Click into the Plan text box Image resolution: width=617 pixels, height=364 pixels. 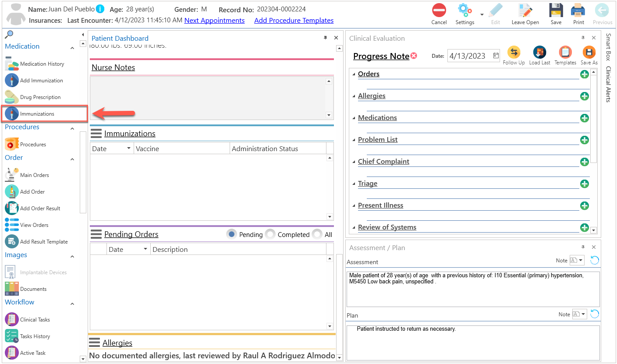click(473, 342)
